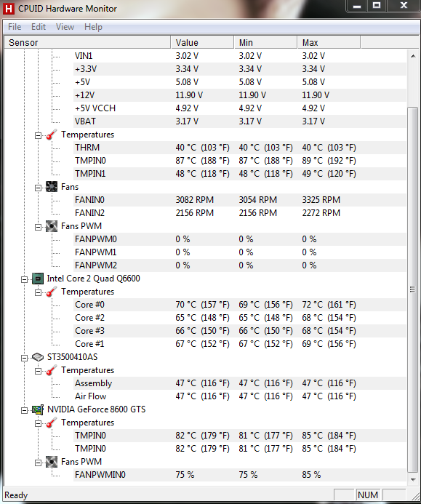This screenshot has height=504, width=421.
Task: Click the Fans group fan icon
Action: (52, 187)
